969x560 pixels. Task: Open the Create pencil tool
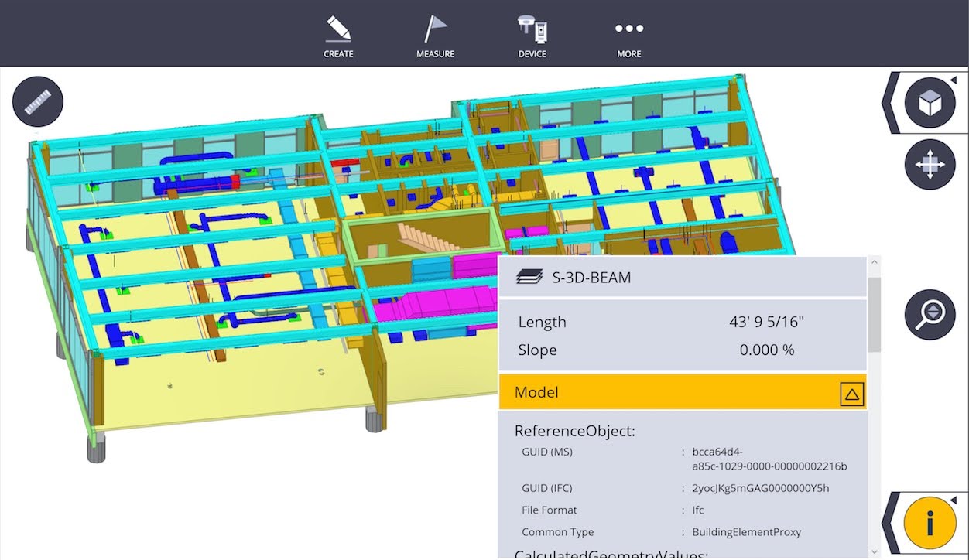[x=338, y=36]
